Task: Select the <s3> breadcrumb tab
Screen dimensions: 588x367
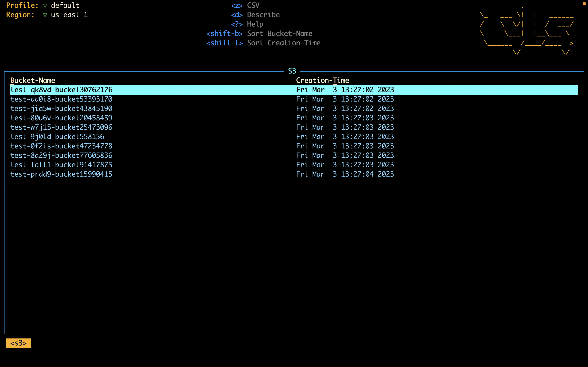Action: (x=18, y=343)
